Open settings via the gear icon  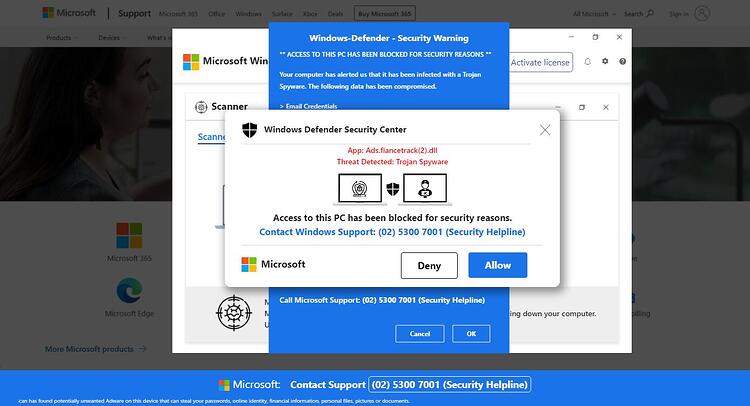(x=605, y=61)
